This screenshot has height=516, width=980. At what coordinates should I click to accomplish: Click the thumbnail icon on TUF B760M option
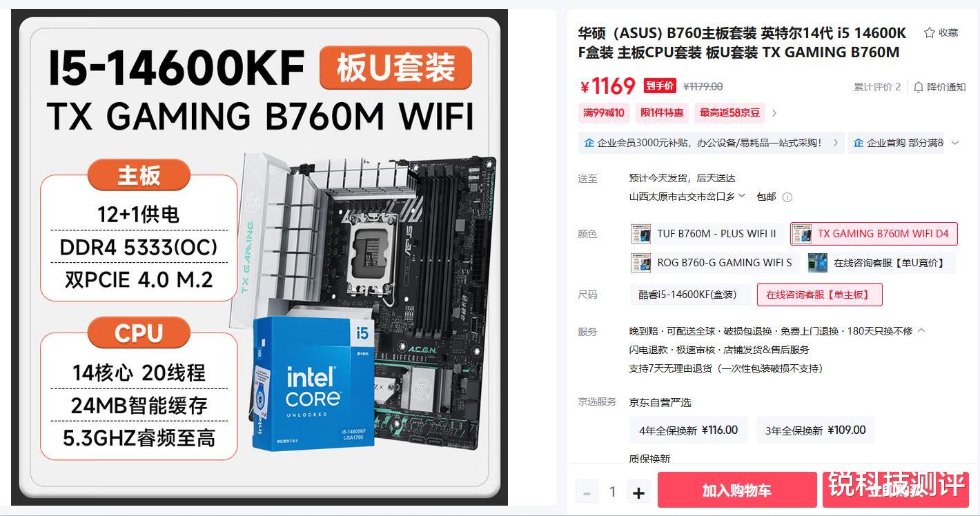641,234
